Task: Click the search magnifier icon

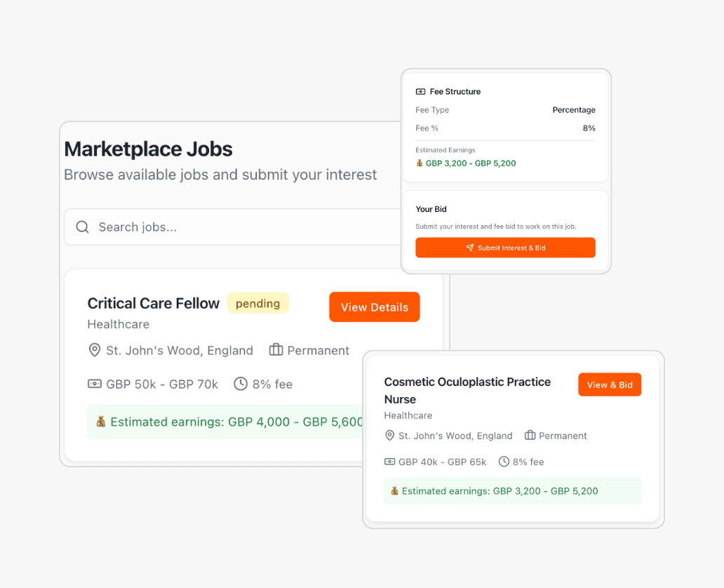Action: pos(82,227)
